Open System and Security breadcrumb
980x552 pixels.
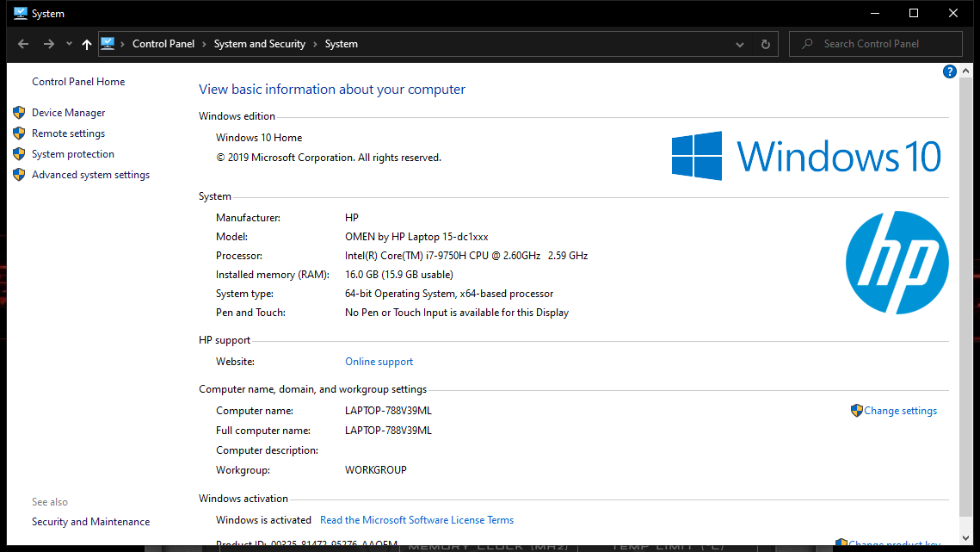point(259,44)
